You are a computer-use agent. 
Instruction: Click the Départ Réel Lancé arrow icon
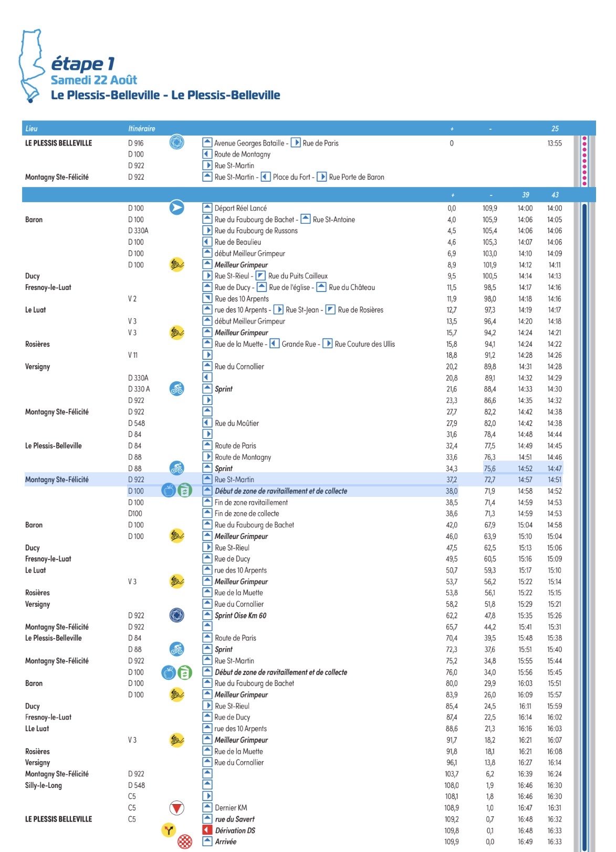pos(177,208)
